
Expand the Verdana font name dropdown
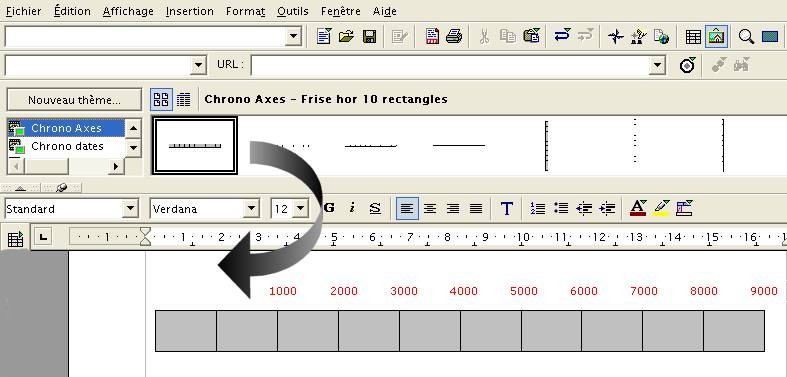coord(251,208)
